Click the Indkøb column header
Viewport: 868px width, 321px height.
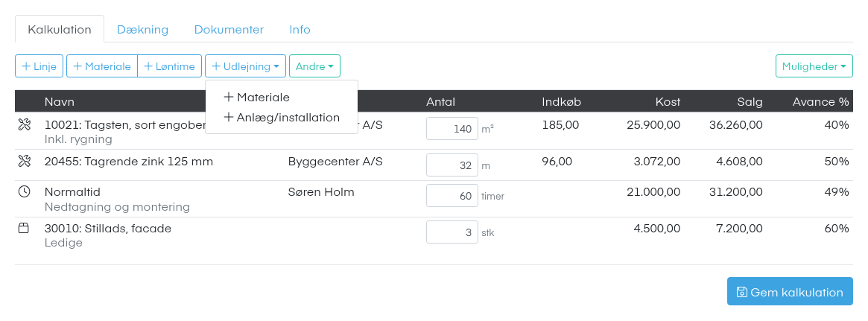(561, 102)
